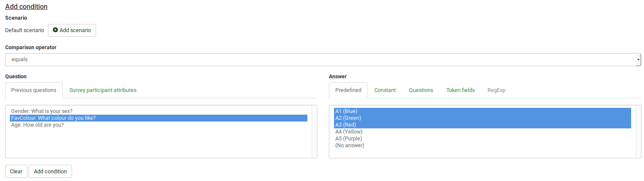Click the RegExp tab

click(497, 90)
